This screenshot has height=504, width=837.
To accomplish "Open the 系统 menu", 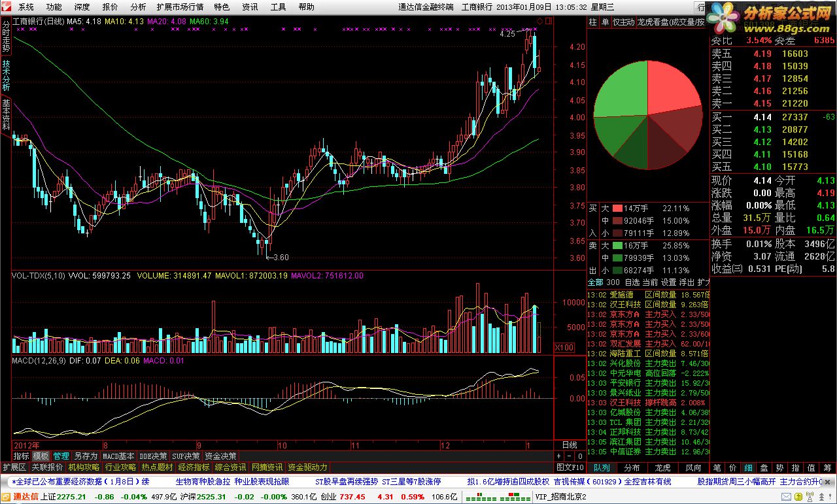I will pyautogui.click(x=26, y=7).
